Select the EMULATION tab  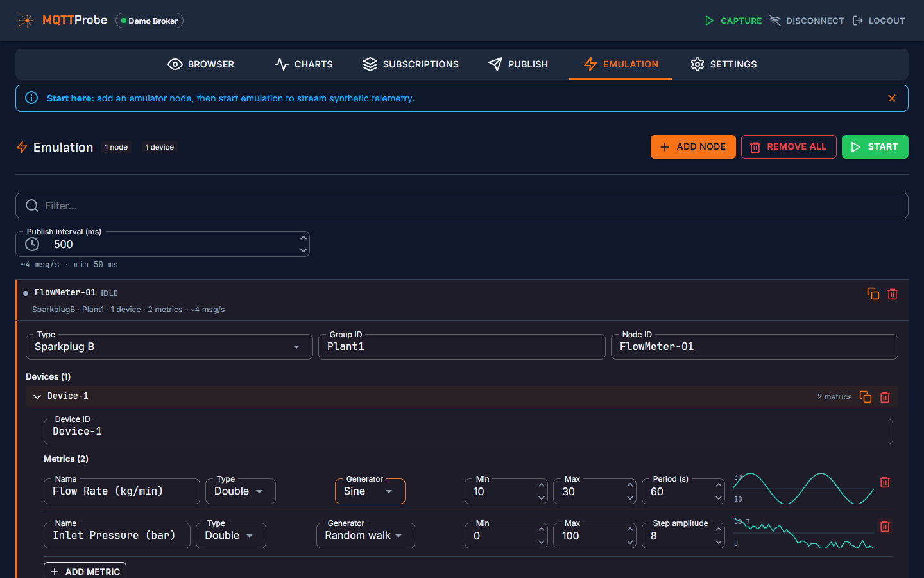(x=620, y=64)
